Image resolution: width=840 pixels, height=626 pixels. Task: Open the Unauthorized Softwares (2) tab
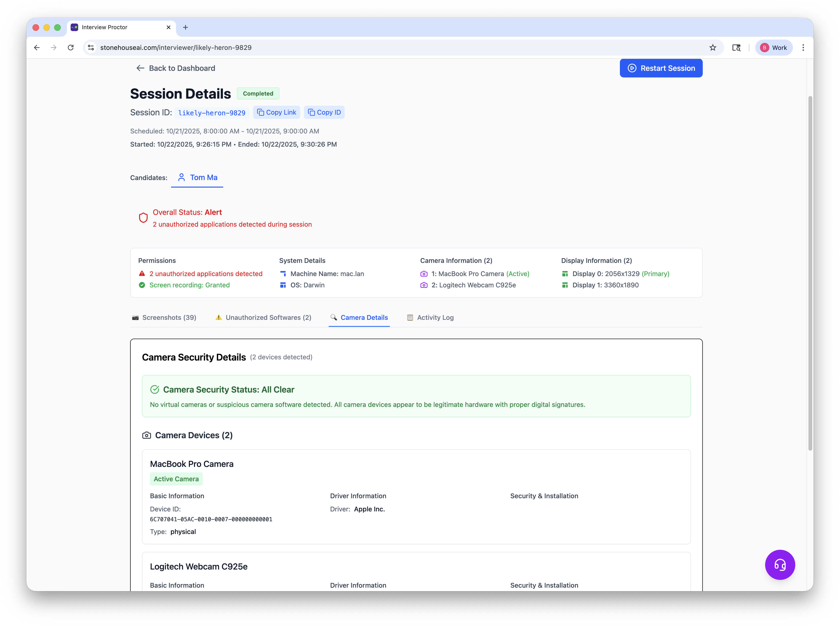click(x=263, y=317)
